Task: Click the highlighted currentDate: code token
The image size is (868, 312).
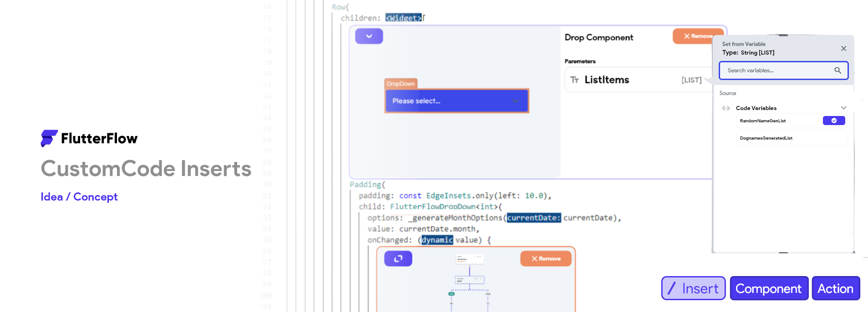Action: pyautogui.click(x=534, y=218)
